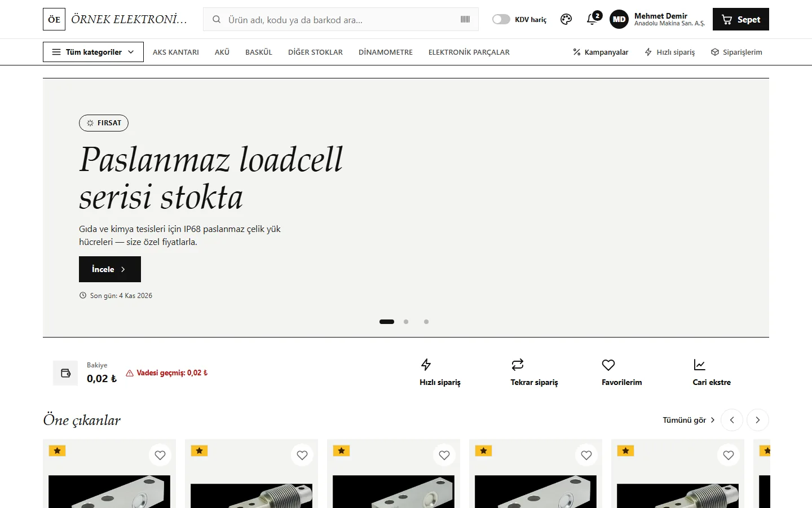This screenshot has height=508, width=812.
Task: Open Hızlı sipariş in the navigation bar
Action: (x=670, y=52)
